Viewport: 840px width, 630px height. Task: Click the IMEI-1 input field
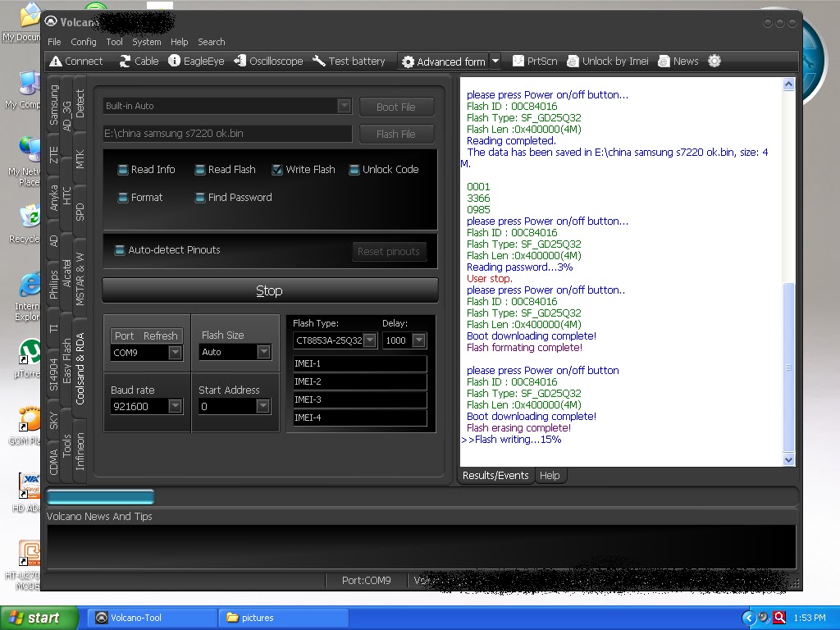360,363
